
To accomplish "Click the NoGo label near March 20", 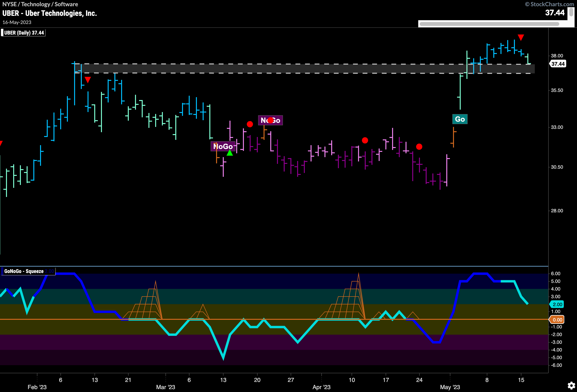I will click(270, 120).
